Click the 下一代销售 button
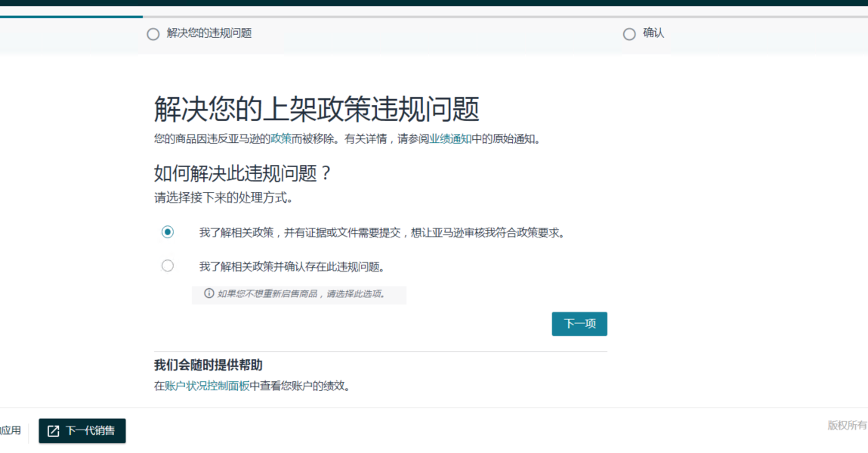 tap(82, 431)
